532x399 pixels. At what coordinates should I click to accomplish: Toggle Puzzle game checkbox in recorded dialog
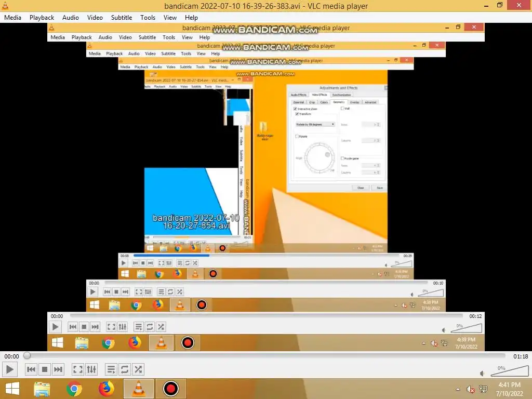click(343, 158)
